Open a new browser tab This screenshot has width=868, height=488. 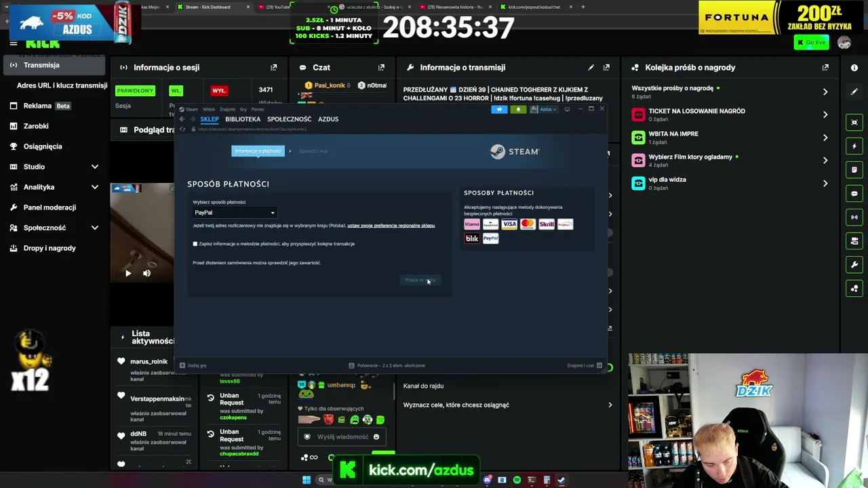583,7
